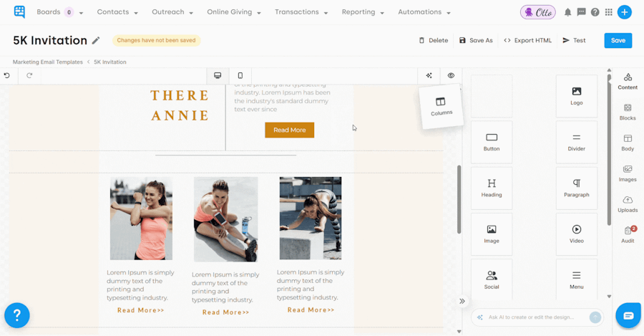644x336 pixels.
Task: Click the blue plus add button
Action: tap(624, 12)
